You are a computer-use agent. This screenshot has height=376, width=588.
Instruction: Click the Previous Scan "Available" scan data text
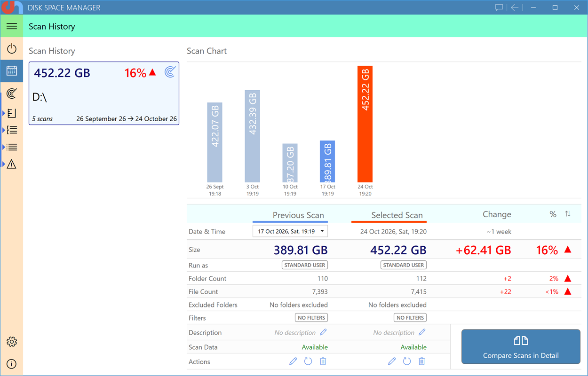click(x=315, y=347)
